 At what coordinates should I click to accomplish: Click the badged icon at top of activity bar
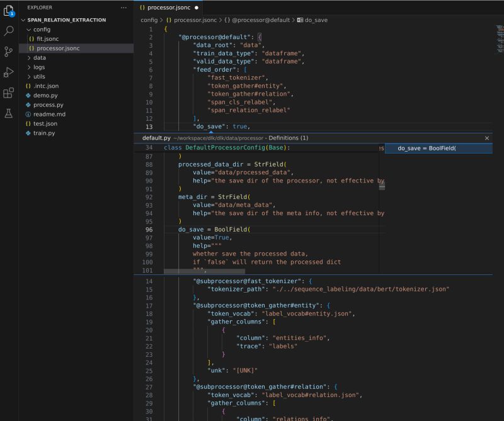[8, 9]
